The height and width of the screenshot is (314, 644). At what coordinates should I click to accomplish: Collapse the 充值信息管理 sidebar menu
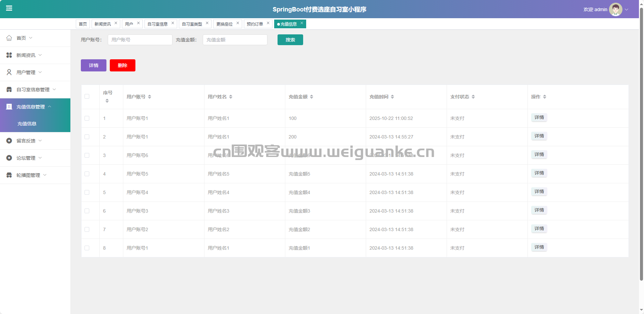tap(31, 107)
